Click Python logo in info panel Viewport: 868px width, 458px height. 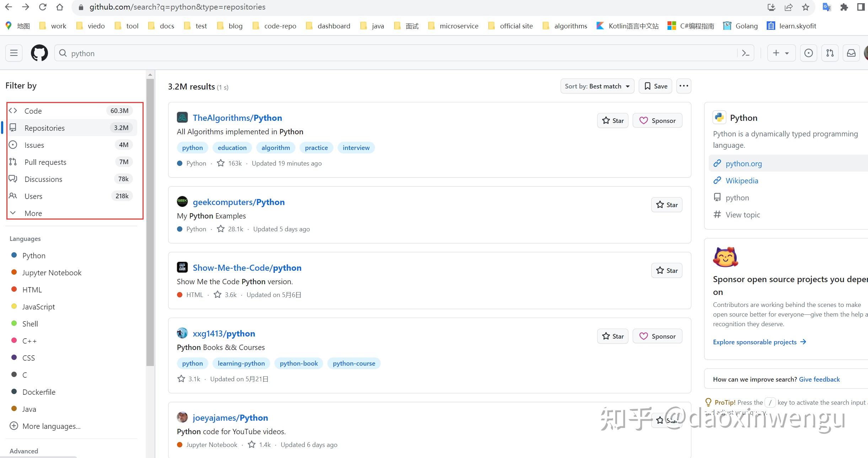coord(719,117)
